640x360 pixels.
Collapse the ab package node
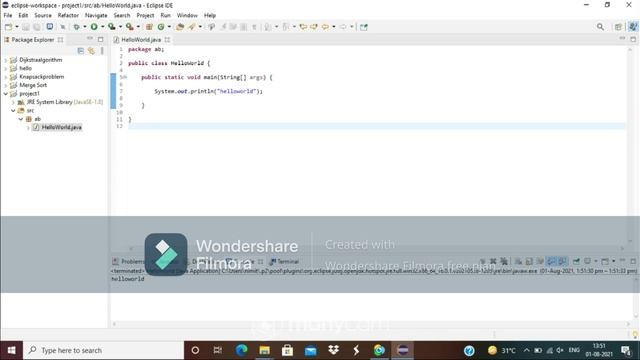pos(20,119)
